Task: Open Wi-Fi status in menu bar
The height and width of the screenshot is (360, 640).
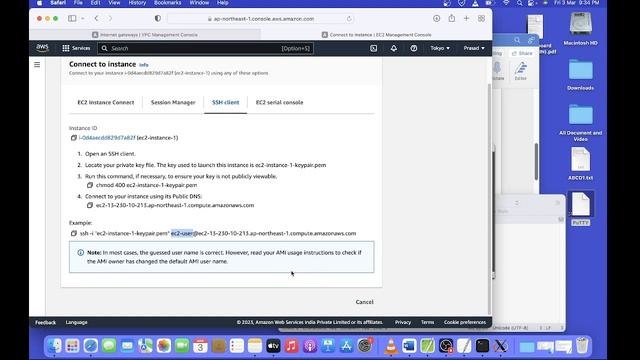Action: [x=506, y=3]
